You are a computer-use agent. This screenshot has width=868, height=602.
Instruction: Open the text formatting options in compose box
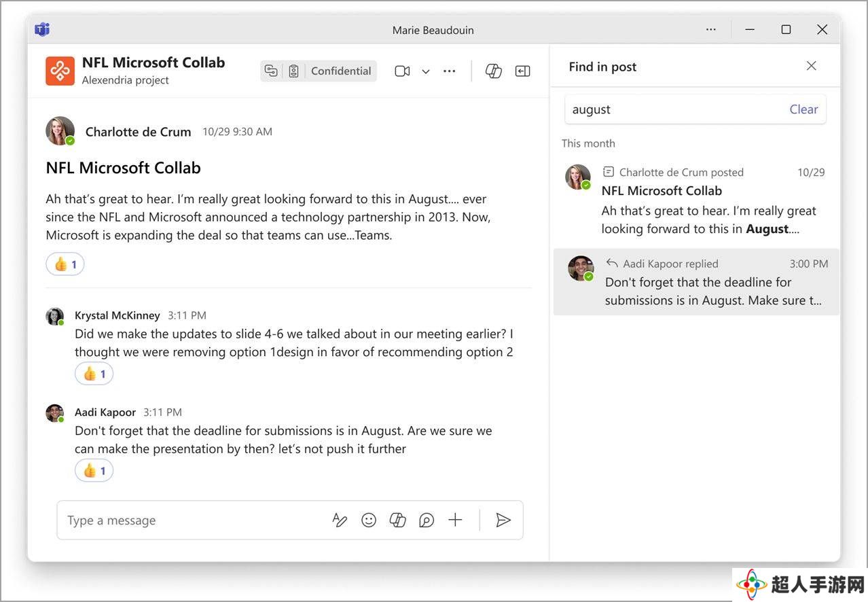click(340, 520)
